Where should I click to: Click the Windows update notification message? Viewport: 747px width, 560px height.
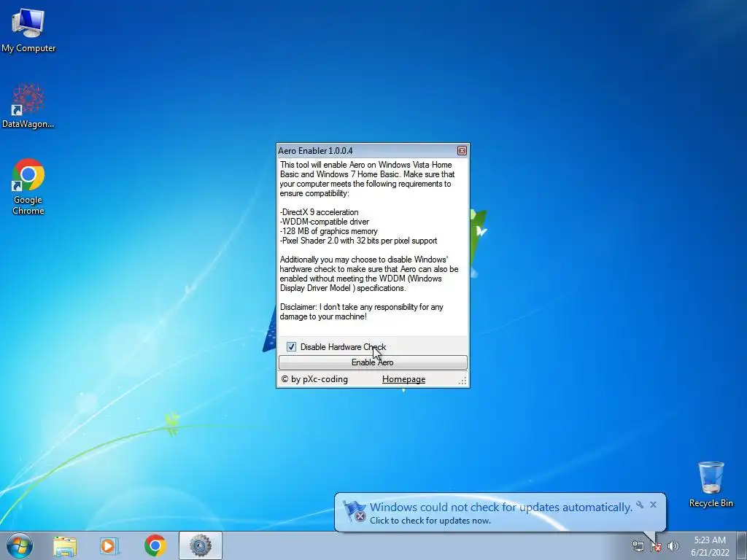(500, 507)
